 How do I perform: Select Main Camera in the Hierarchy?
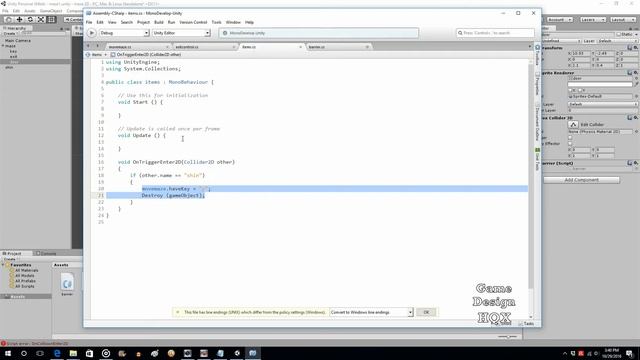click(x=18, y=40)
